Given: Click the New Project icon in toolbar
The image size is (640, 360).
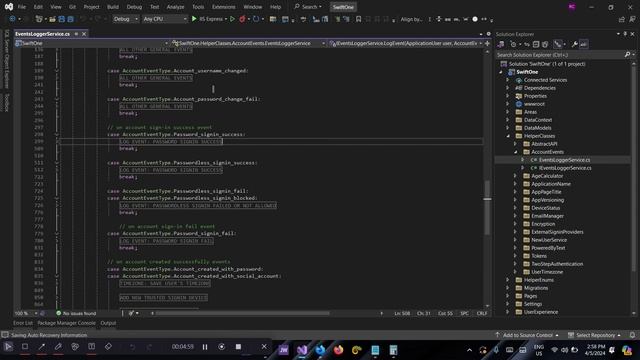Looking at the screenshot, I should pyautogui.click(x=39, y=19).
